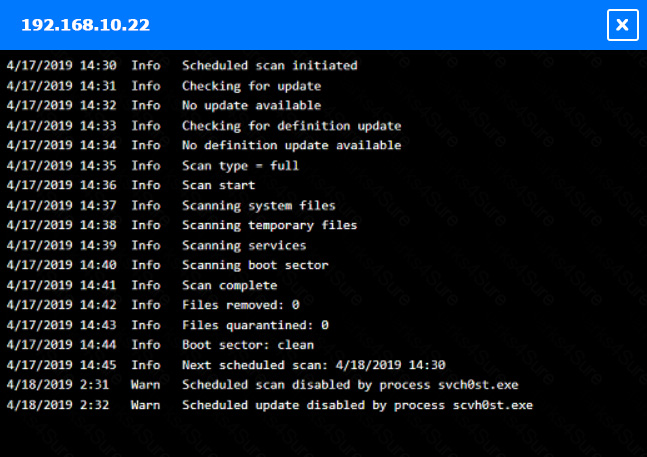Select the "Scan start" log entry
The height and width of the screenshot is (457, 647).
pyautogui.click(x=218, y=186)
